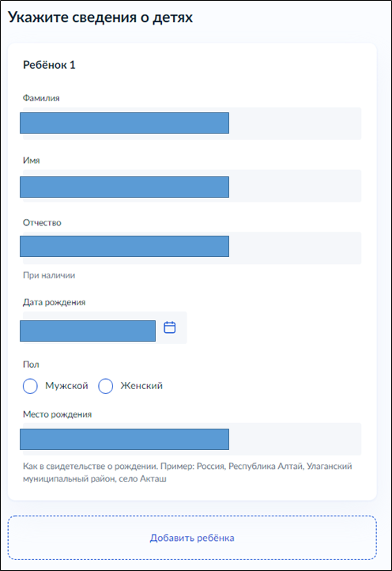Click the Место рождения label
This screenshot has height=571, width=392.
pyautogui.click(x=58, y=414)
